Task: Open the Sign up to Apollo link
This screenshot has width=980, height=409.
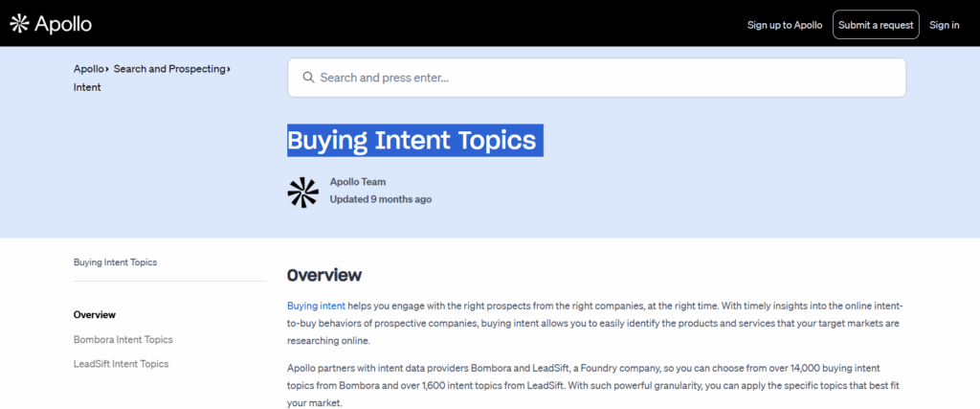Action: tap(784, 25)
